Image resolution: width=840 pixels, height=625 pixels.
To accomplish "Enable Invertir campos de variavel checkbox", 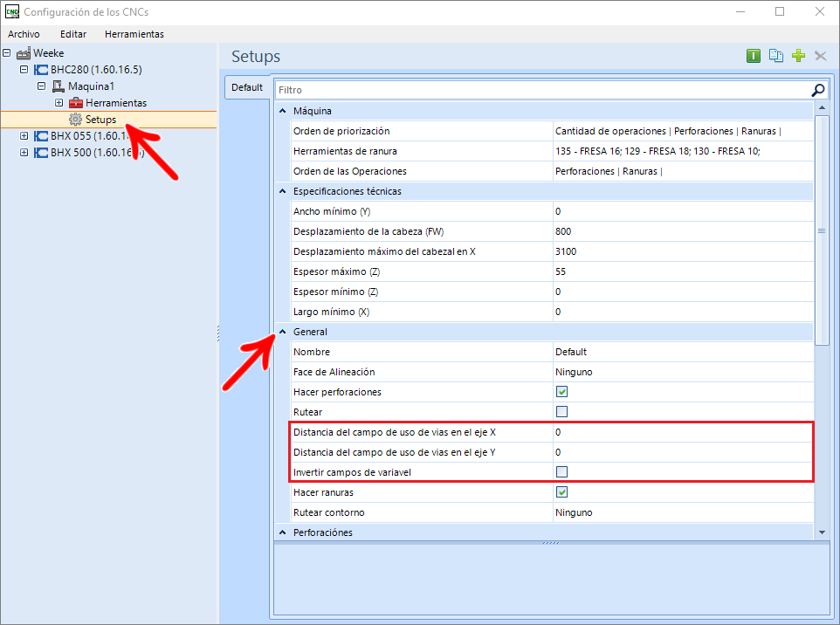I will [561, 472].
